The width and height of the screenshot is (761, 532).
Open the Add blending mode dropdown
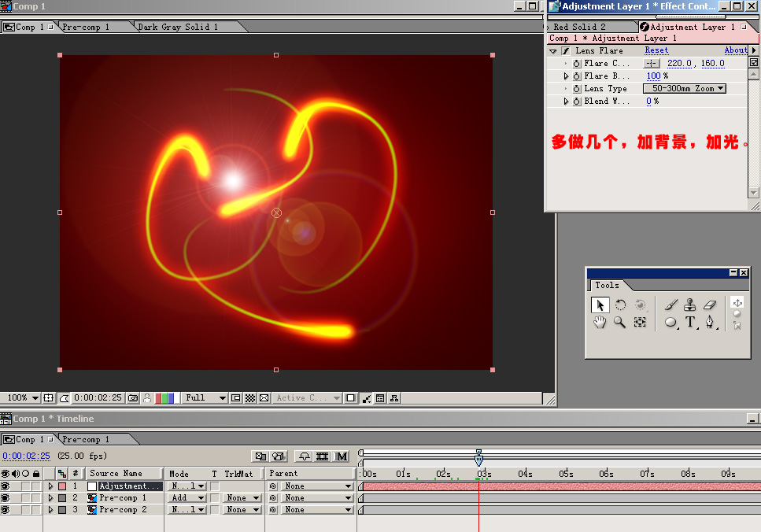click(187, 497)
